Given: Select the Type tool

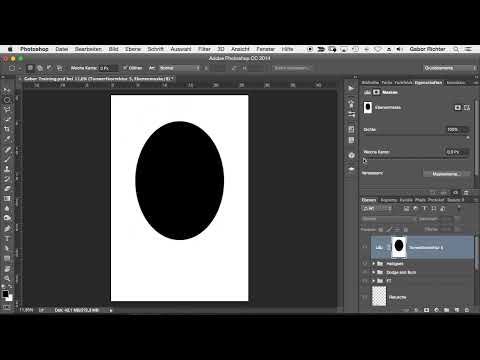Looking at the screenshot, I should coord(7,239).
